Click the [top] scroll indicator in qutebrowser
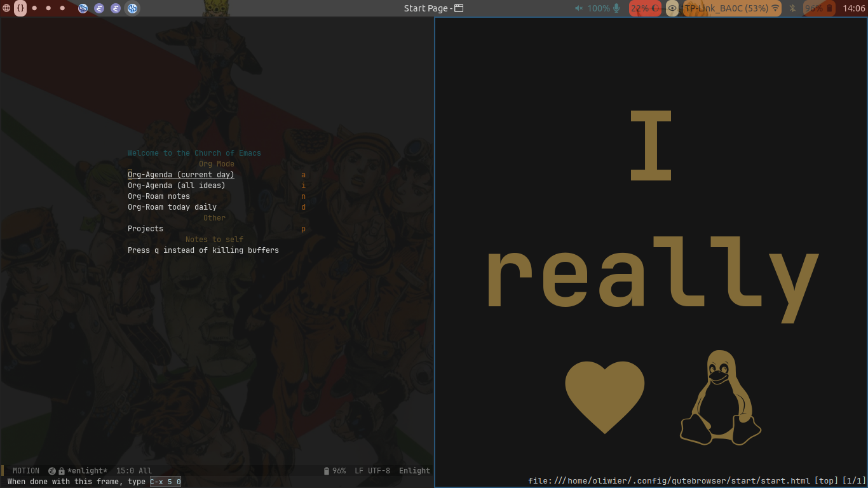This screenshot has width=868, height=488. 826,481
